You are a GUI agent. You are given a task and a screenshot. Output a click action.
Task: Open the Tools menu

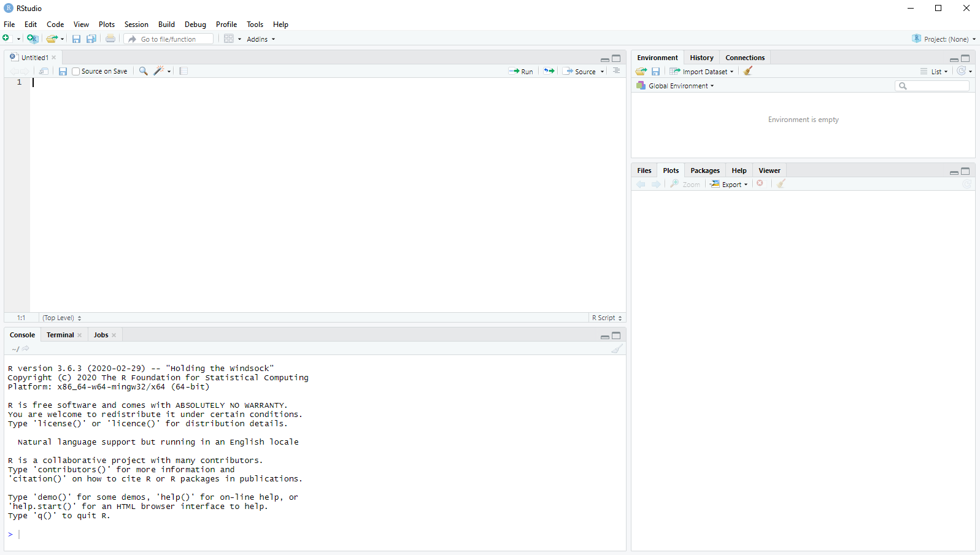pyautogui.click(x=255, y=25)
